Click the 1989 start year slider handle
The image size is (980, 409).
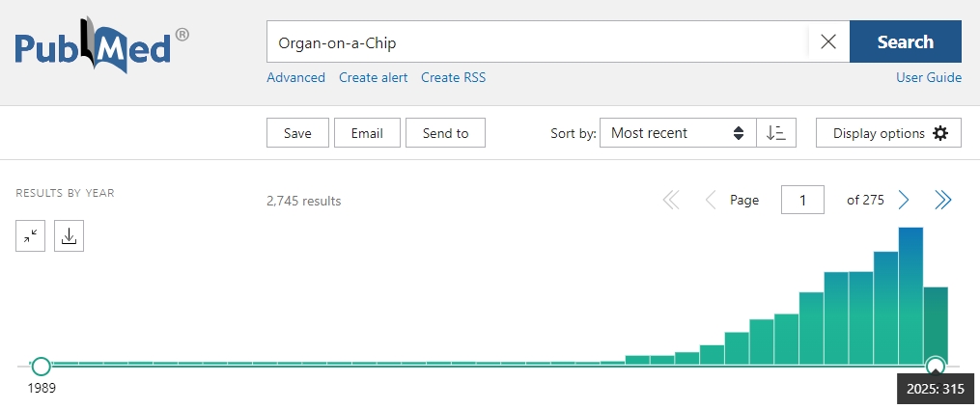(41, 367)
